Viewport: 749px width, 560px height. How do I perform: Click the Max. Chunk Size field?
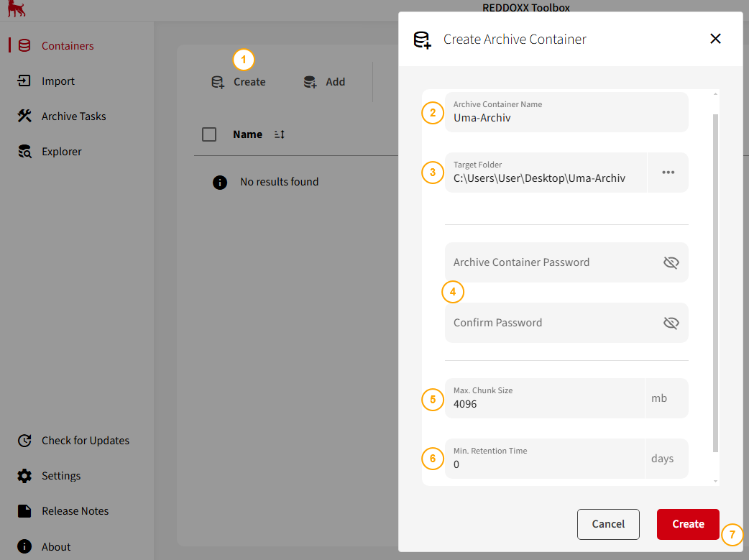pyautogui.click(x=544, y=404)
